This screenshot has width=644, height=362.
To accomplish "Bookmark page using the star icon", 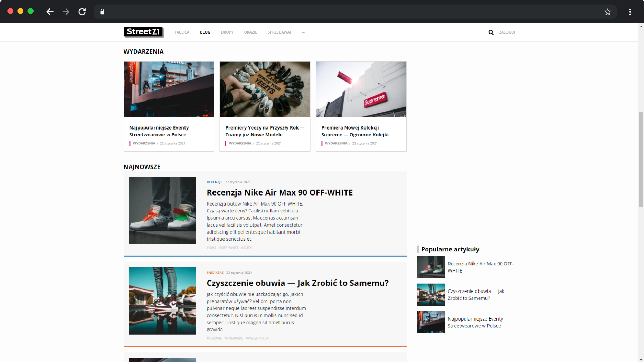I will [607, 12].
